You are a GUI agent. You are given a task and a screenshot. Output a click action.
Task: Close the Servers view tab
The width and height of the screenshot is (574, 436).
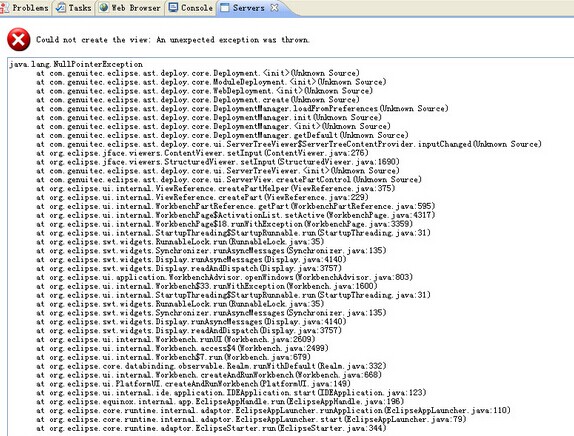tap(274, 7)
